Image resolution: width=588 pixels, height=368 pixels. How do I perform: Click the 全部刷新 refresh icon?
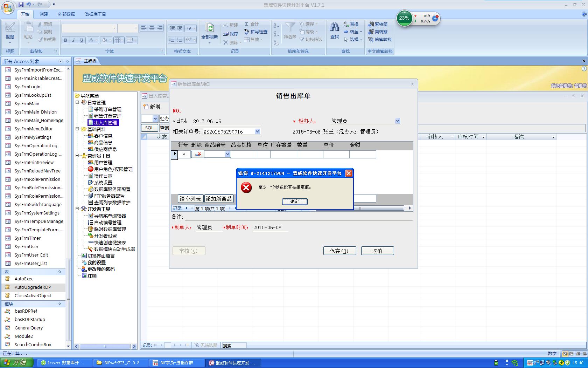pos(210,29)
